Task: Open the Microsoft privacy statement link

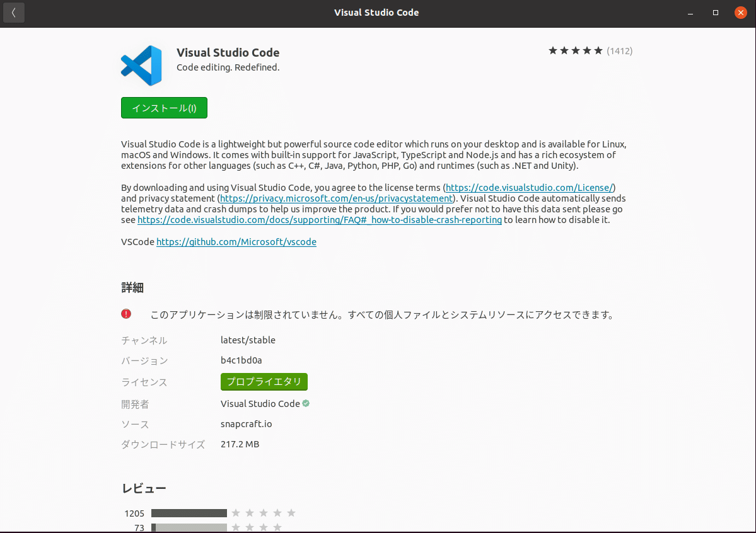Action: point(337,198)
